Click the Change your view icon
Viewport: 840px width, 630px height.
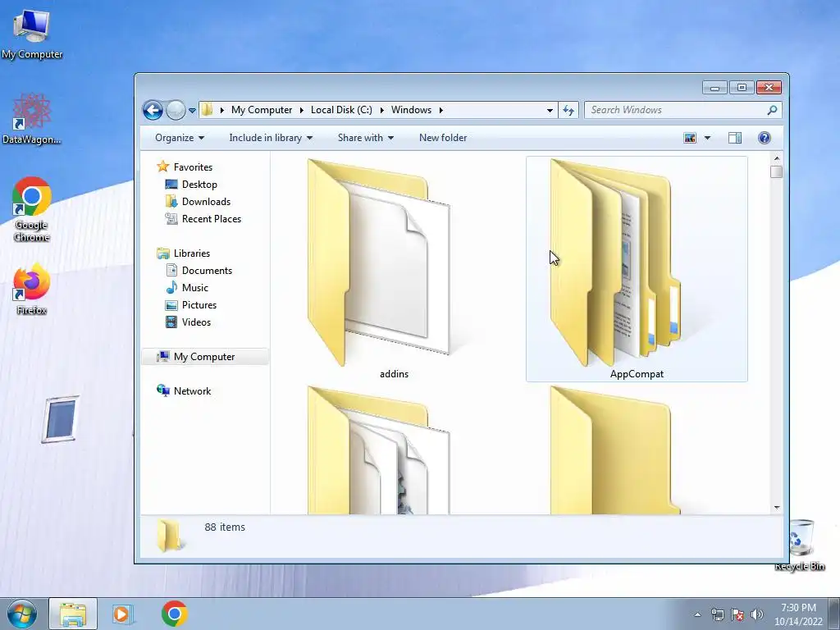pos(690,138)
